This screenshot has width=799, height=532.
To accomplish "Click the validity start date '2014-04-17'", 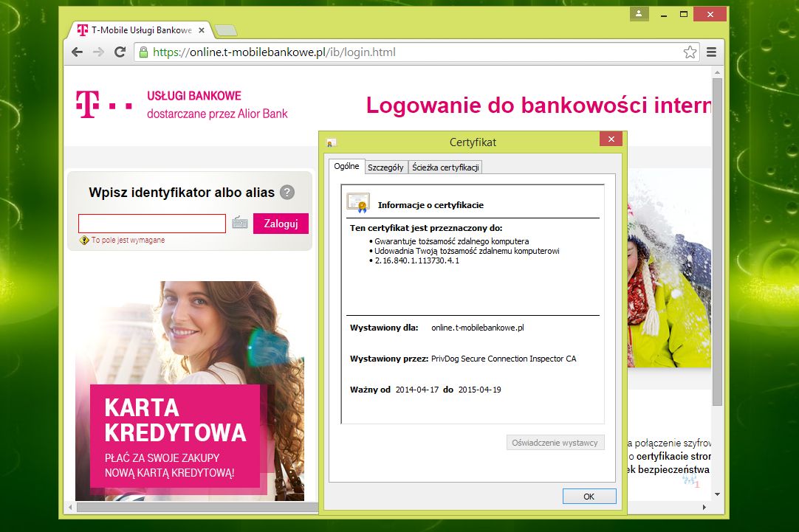I will [x=416, y=390].
